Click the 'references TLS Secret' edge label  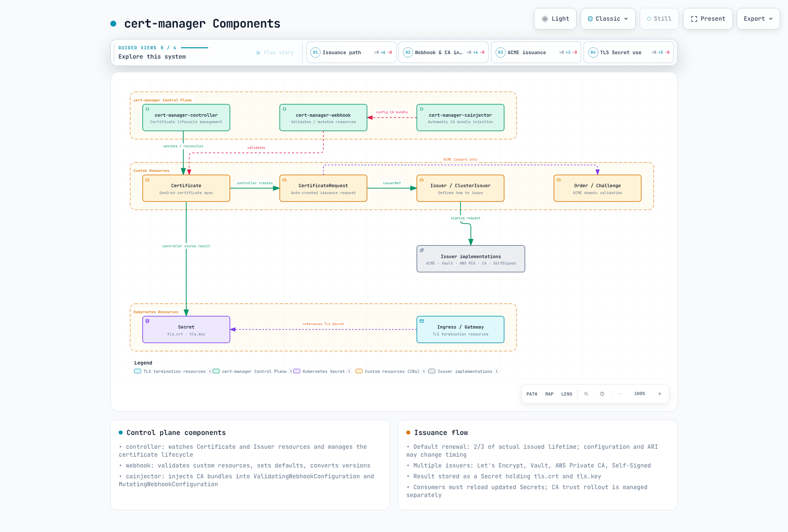pyautogui.click(x=323, y=324)
